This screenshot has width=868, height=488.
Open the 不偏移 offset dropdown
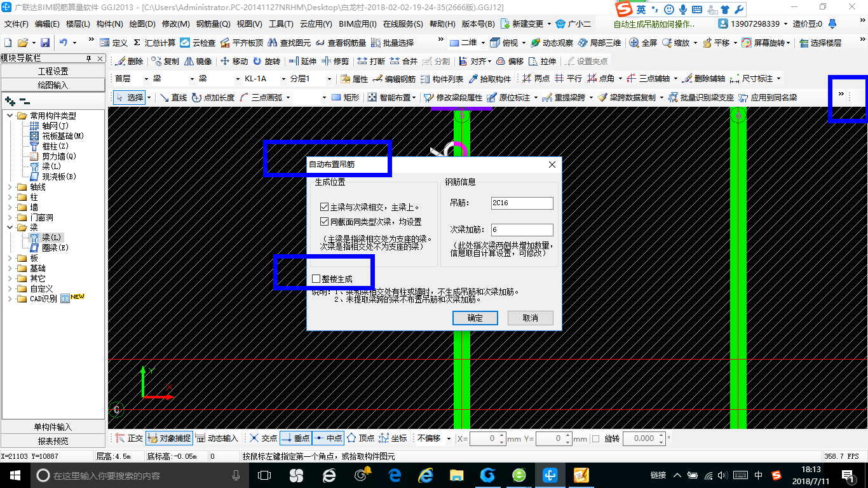[449, 438]
